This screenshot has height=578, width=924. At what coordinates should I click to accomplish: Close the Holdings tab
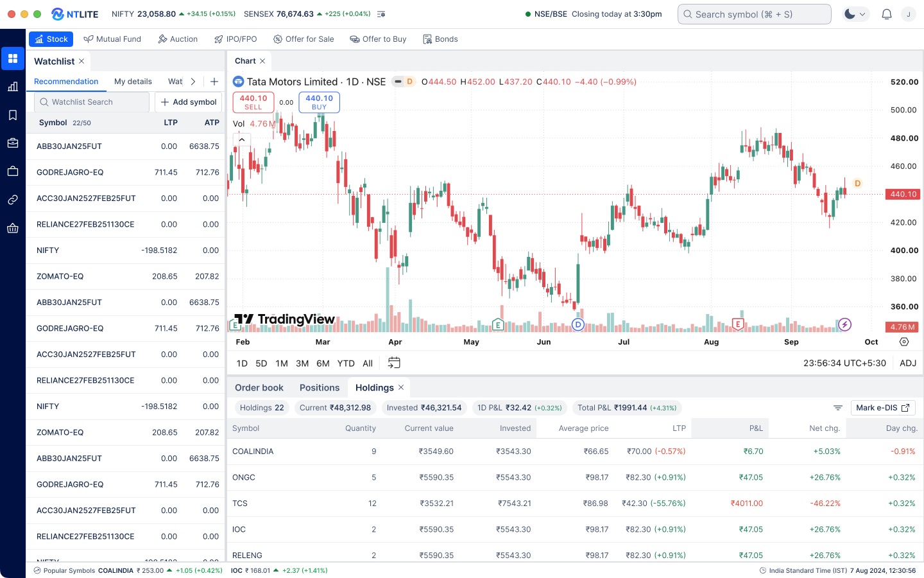[401, 387]
